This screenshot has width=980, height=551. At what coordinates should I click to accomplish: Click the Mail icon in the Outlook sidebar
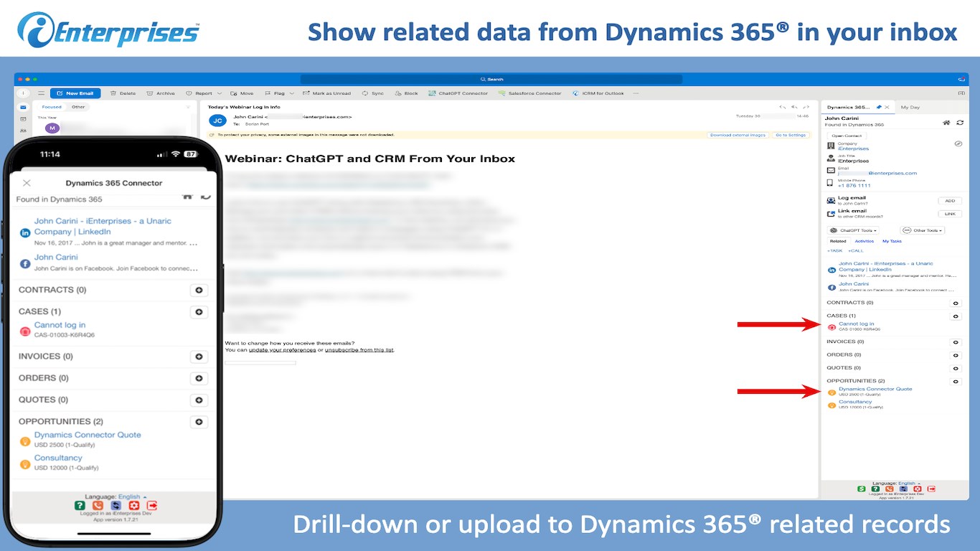pyautogui.click(x=23, y=107)
